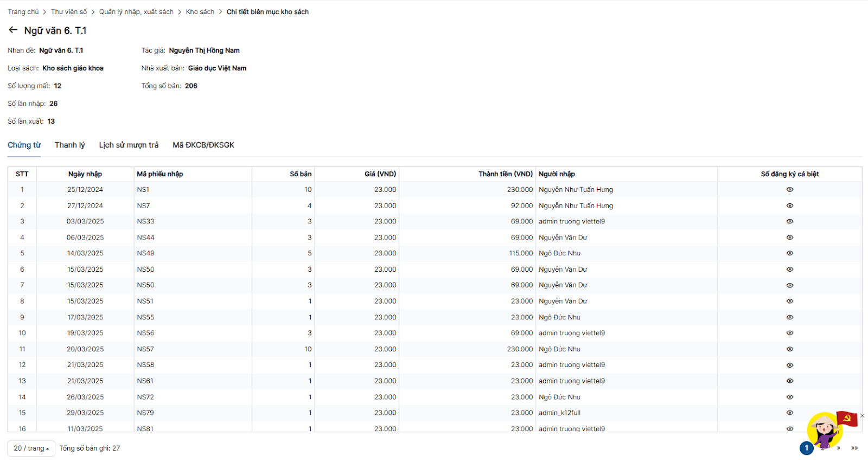Screen dimensions: 868x462
Task: Open the 20 / trang page size dropdown
Action: [x=31, y=448]
